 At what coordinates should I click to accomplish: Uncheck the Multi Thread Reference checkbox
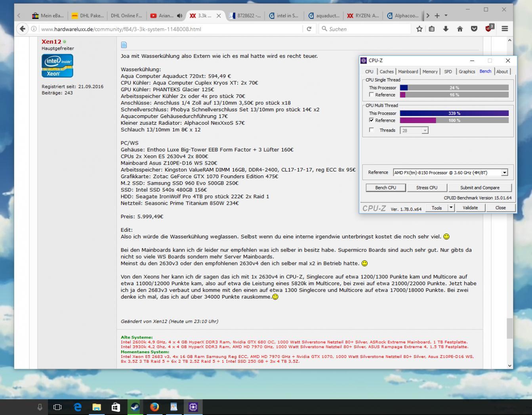click(x=371, y=120)
